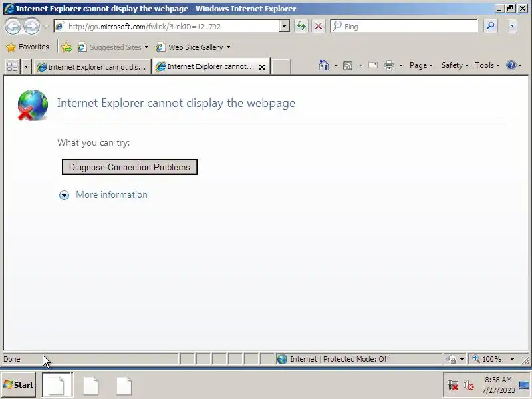The height and width of the screenshot is (399, 532).
Task: Click the Add to Favorites Bar icon
Action: [x=66, y=47]
